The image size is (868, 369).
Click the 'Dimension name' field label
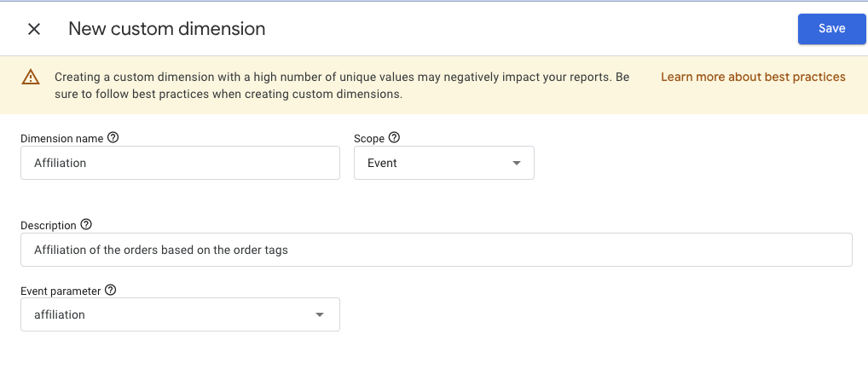[x=61, y=138]
